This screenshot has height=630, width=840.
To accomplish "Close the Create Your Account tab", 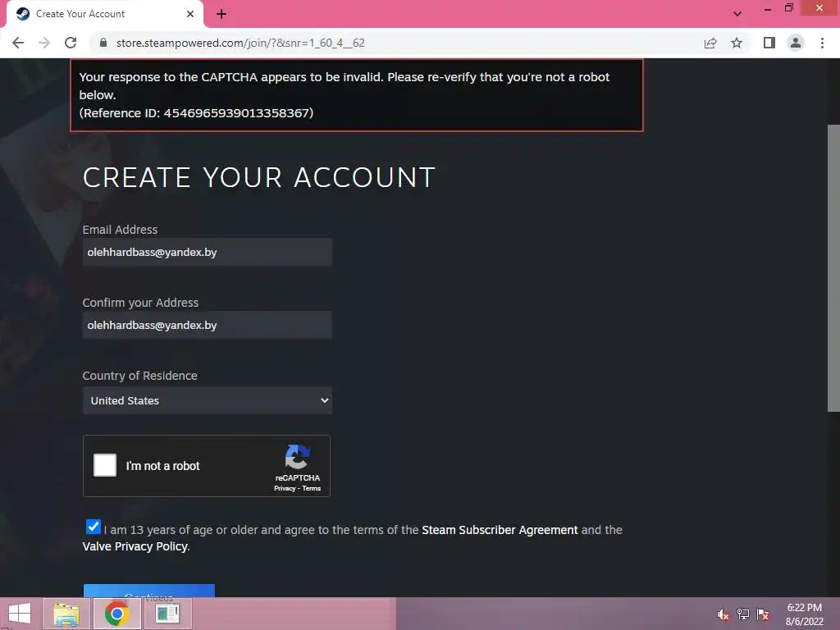I will click(x=190, y=14).
